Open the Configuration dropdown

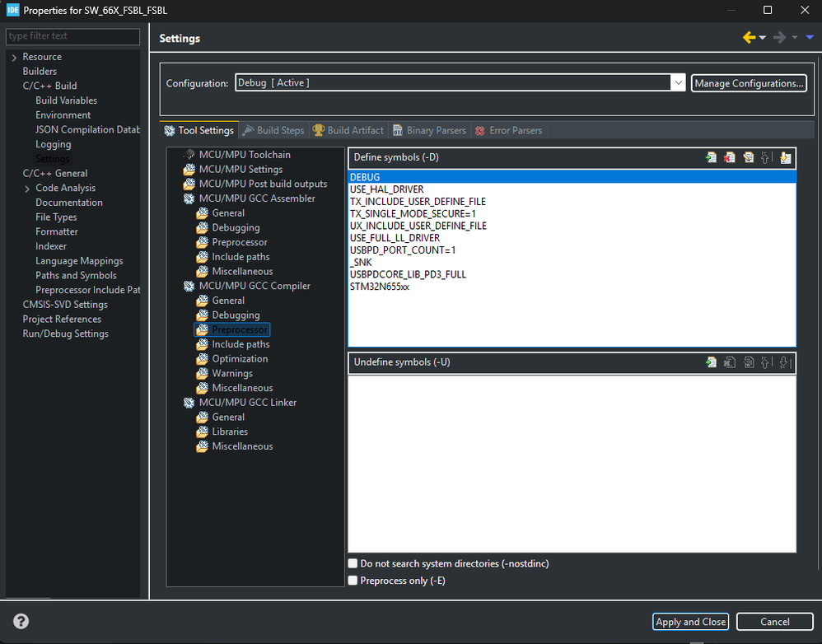tap(678, 83)
